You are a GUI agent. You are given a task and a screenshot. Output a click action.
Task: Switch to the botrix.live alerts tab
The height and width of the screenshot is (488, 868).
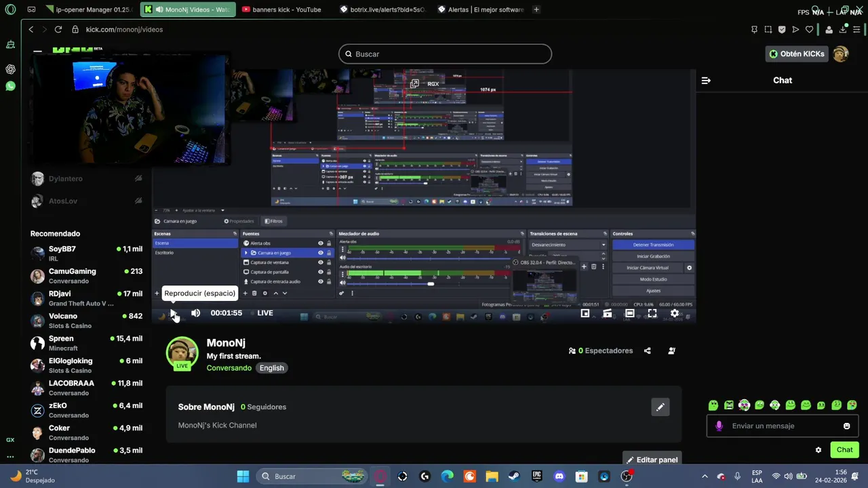click(382, 9)
